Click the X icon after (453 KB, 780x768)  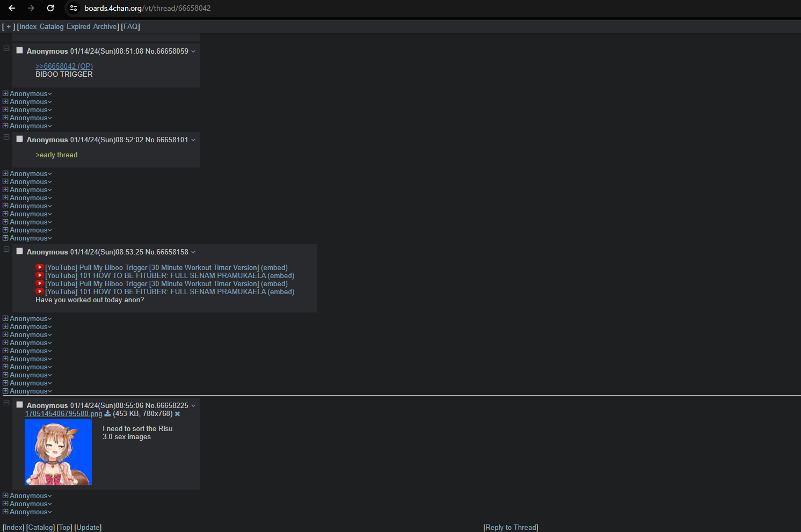177,414
